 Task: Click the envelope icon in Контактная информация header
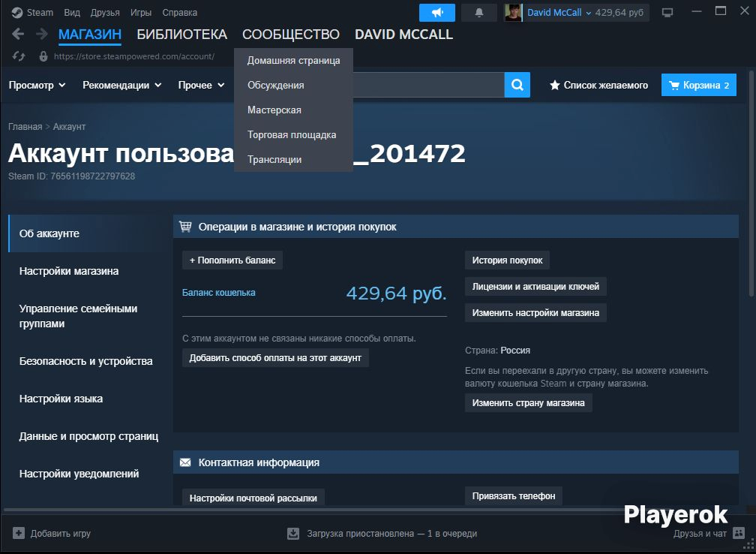[185, 462]
